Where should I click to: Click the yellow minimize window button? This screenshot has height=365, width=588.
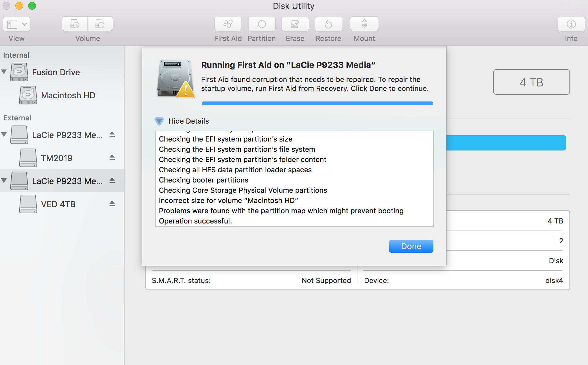(x=19, y=6)
